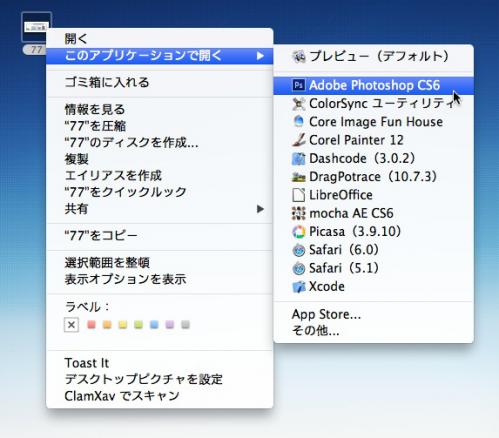499x438 pixels.
Task: Open with Core Image Fun House
Action: (373, 122)
